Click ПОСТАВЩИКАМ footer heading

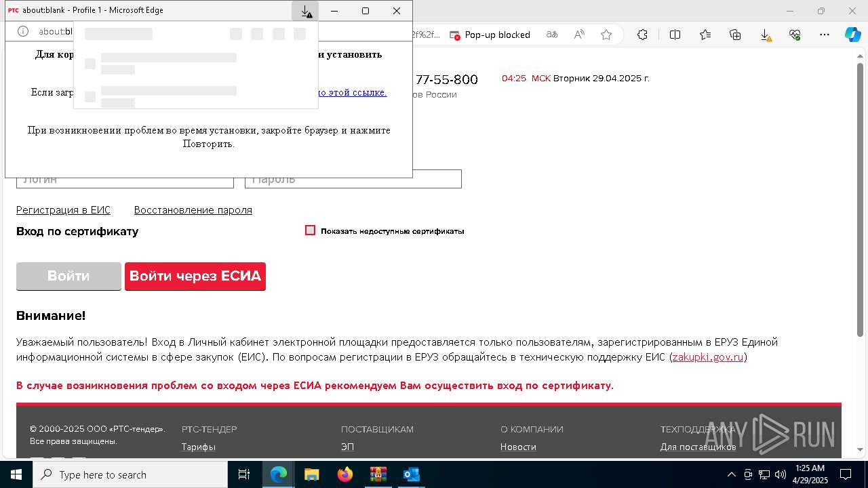point(377,429)
